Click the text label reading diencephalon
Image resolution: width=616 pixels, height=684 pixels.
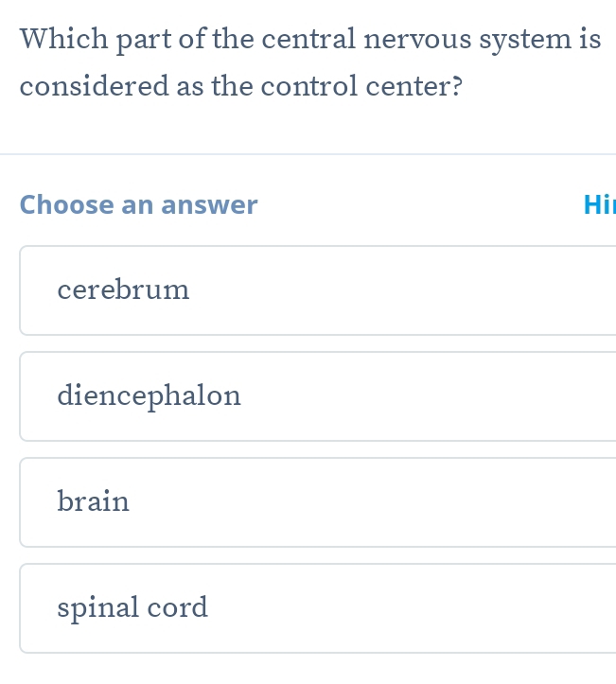(x=149, y=395)
